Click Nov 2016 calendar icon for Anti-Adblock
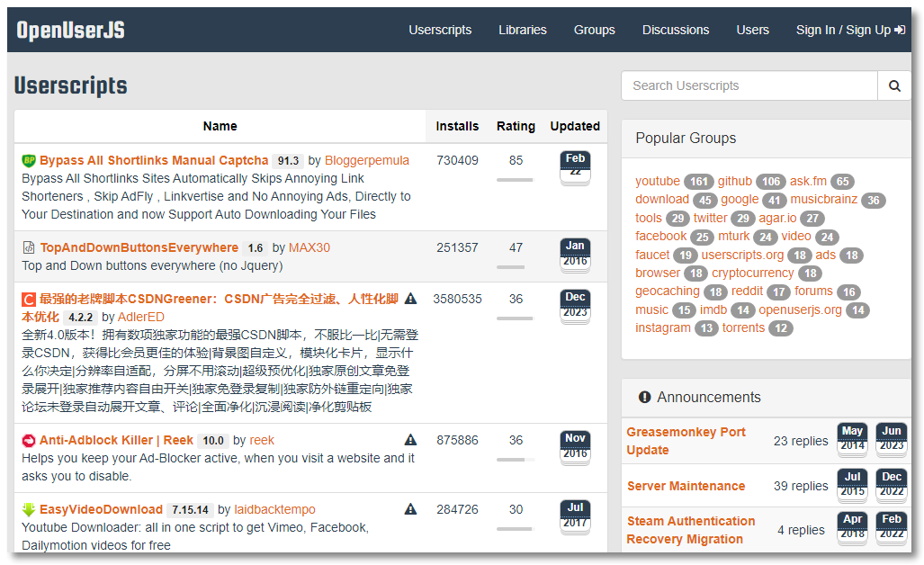 [575, 447]
